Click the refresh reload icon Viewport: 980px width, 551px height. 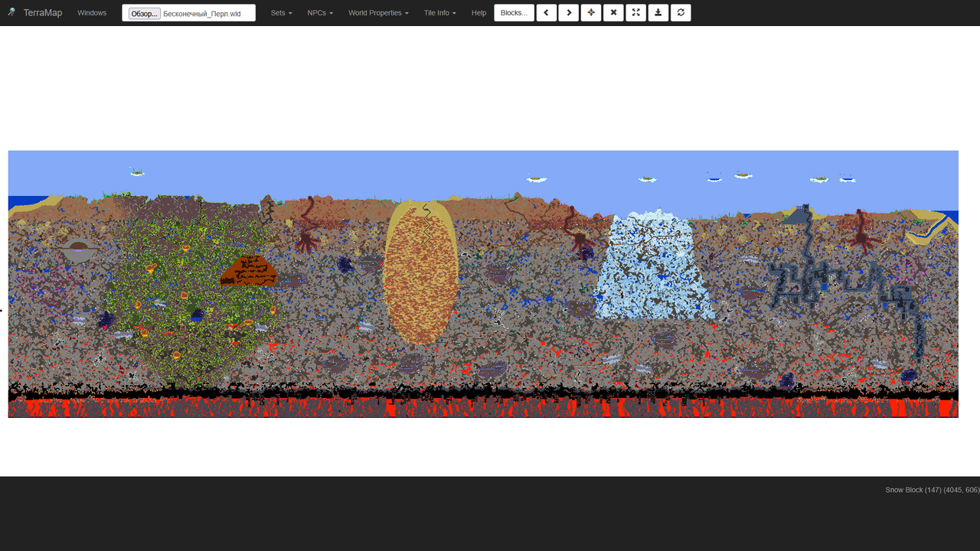pos(681,13)
